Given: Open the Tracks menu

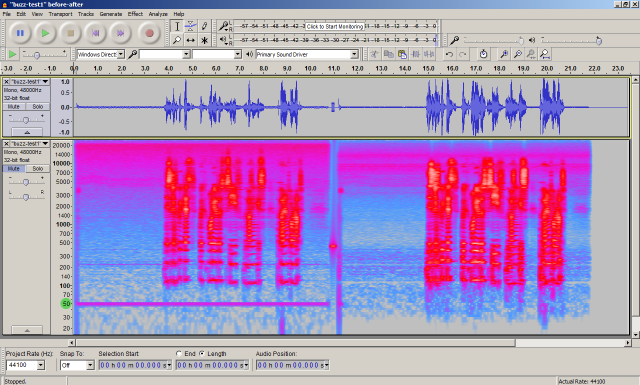Looking at the screenshot, I should (86, 14).
